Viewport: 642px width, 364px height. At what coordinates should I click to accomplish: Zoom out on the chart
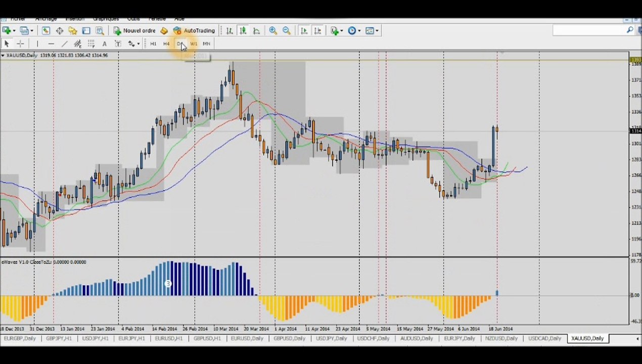[x=287, y=31]
